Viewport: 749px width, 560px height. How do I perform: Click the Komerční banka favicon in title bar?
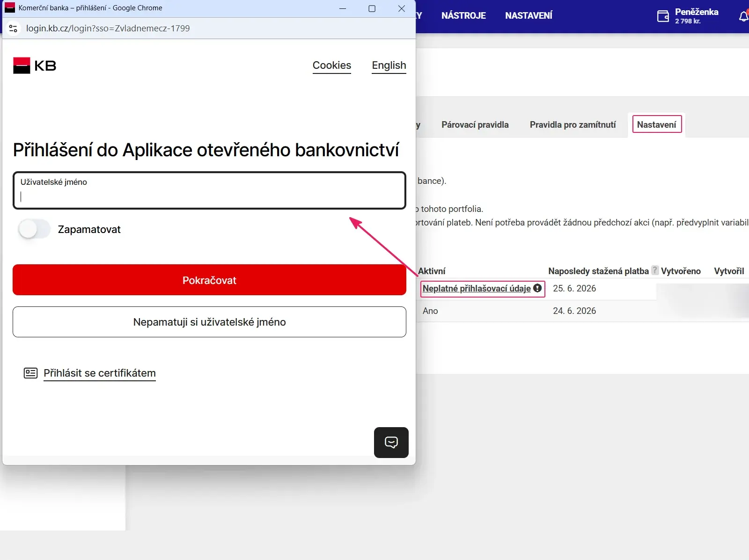click(10, 8)
